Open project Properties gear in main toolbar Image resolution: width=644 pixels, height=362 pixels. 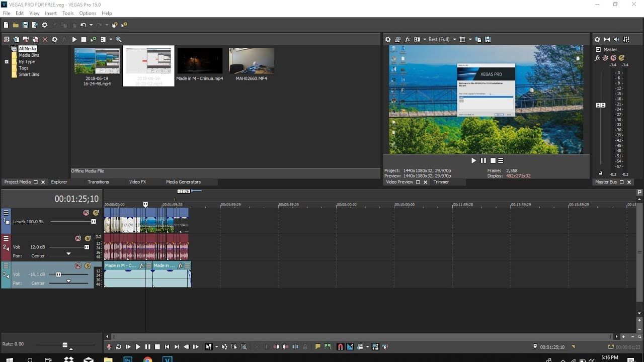[45, 25]
